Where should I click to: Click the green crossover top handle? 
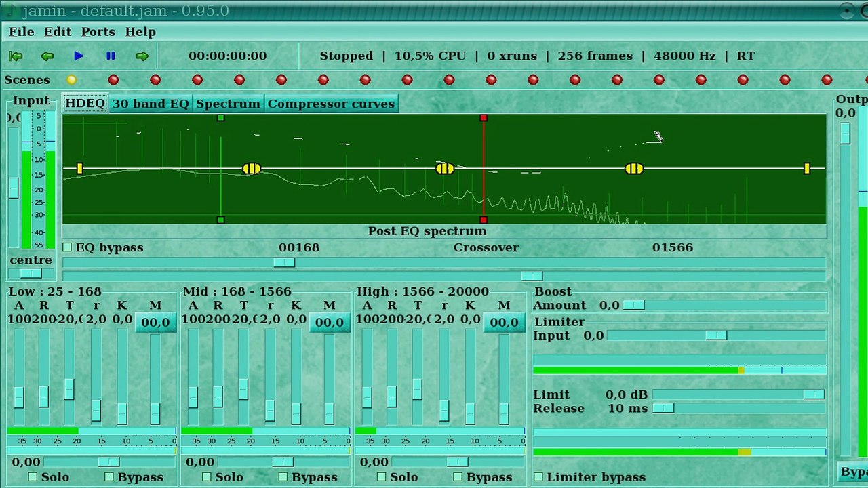tap(220, 118)
